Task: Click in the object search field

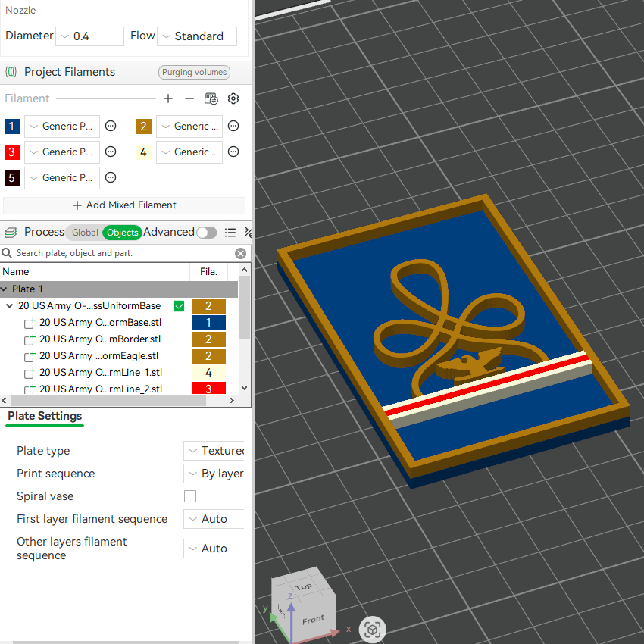Action: [x=123, y=253]
